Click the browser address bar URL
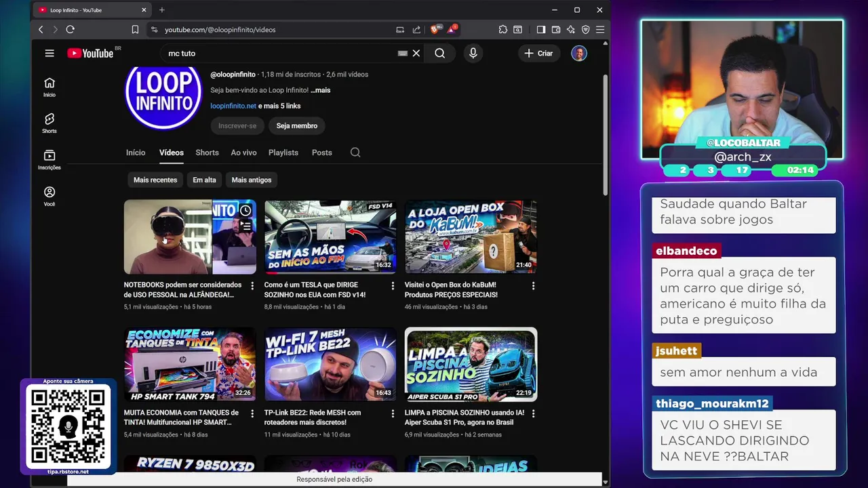 click(220, 29)
